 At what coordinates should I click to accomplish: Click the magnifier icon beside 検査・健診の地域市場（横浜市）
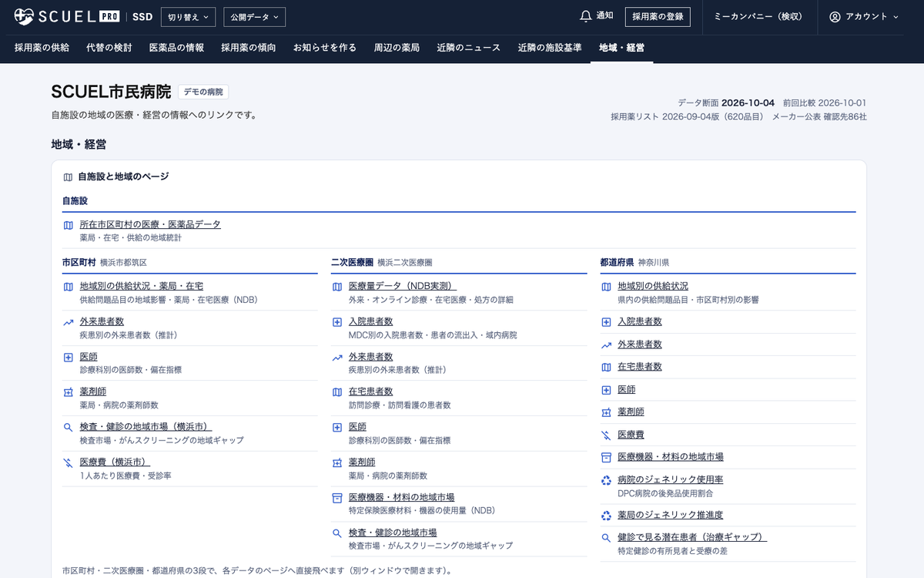coord(68,427)
